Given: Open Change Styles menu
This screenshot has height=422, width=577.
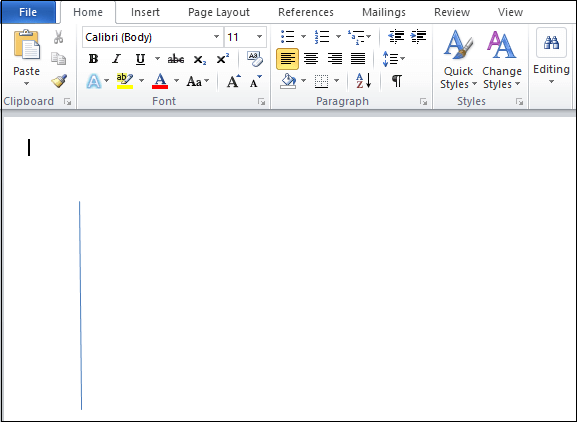Looking at the screenshot, I should tap(502, 60).
